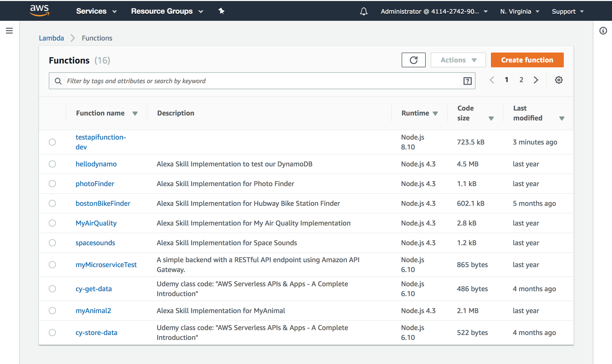The height and width of the screenshot is (364, 612).
Task: Select the hellodynamo function radio button
Action: [52, 164]
